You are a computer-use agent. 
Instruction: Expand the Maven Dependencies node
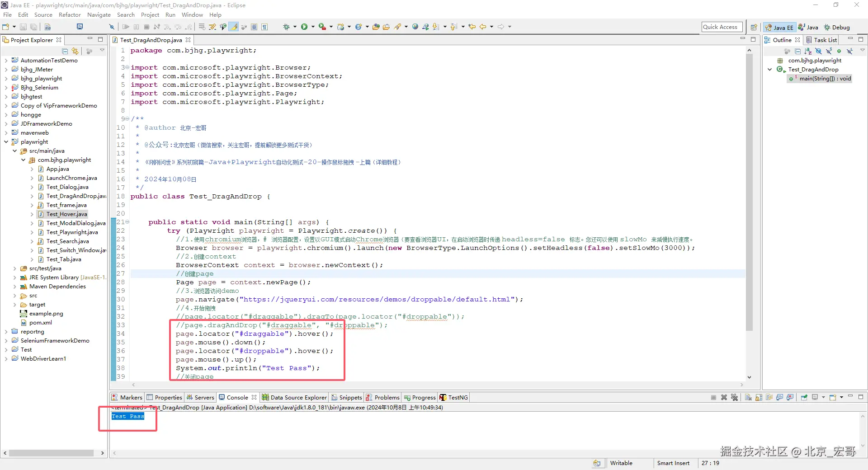tap(14, 287)
